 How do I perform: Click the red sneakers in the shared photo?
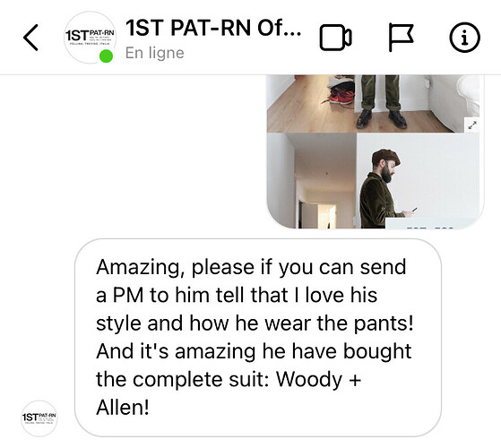pos(341,97)
